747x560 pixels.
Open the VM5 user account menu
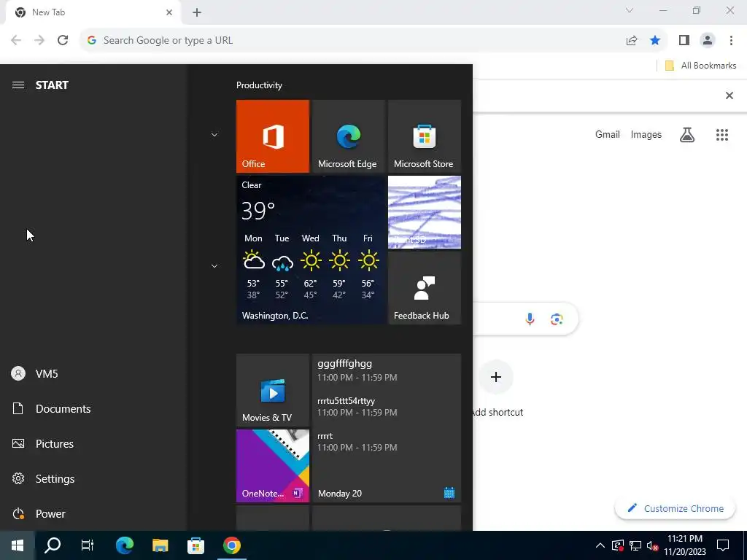point(93,374)
